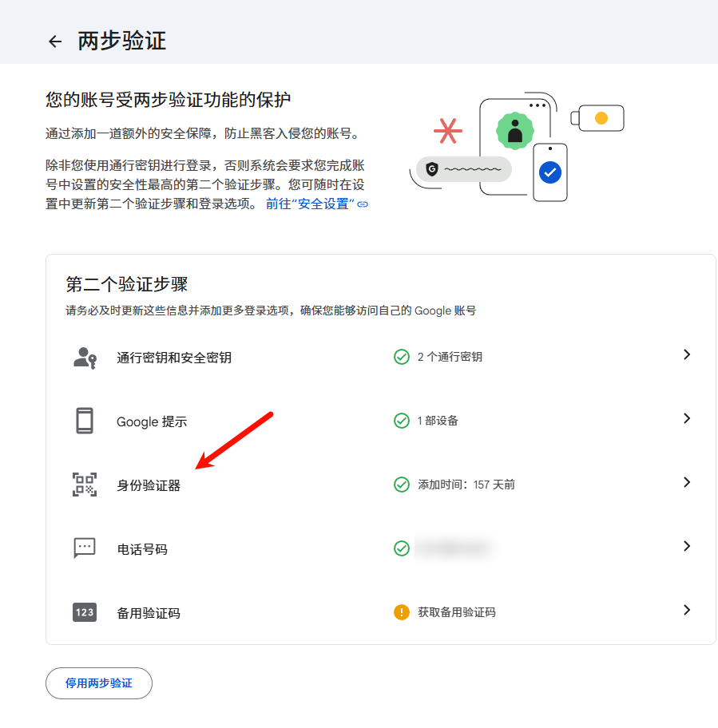
Task: Click the green check beside 添加时间
Action: tap(402, 485)
